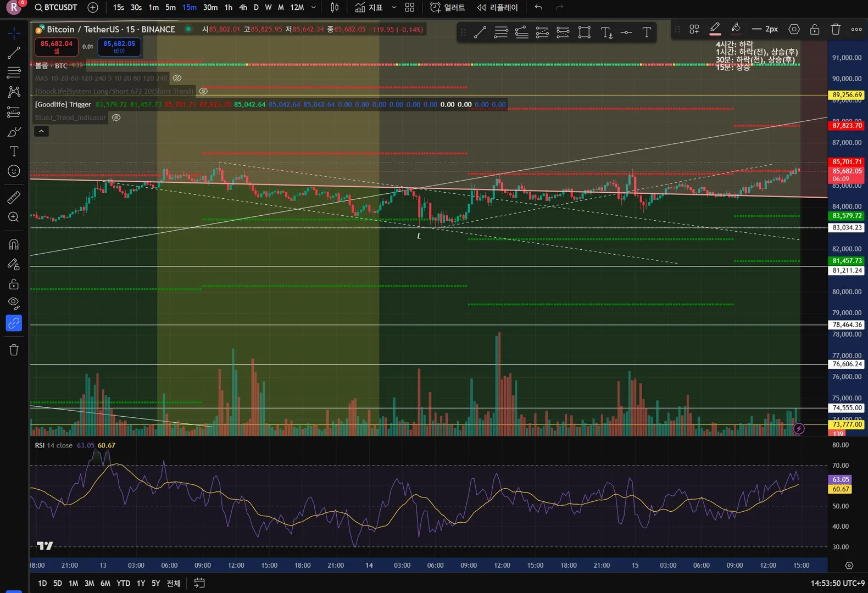This screenshot has width=868, height=593.
Task: Activate the magnet snapping mode
Action: (x=14, y=244)
